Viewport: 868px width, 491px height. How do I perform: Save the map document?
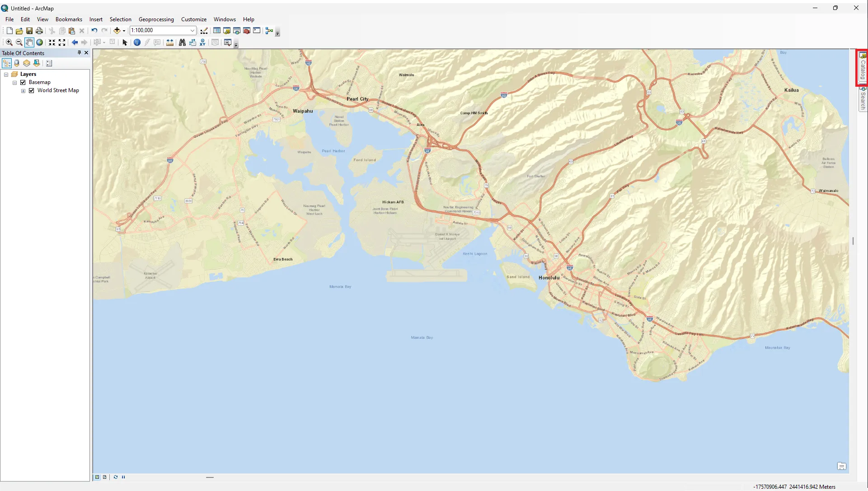click(x=29, y=31)
